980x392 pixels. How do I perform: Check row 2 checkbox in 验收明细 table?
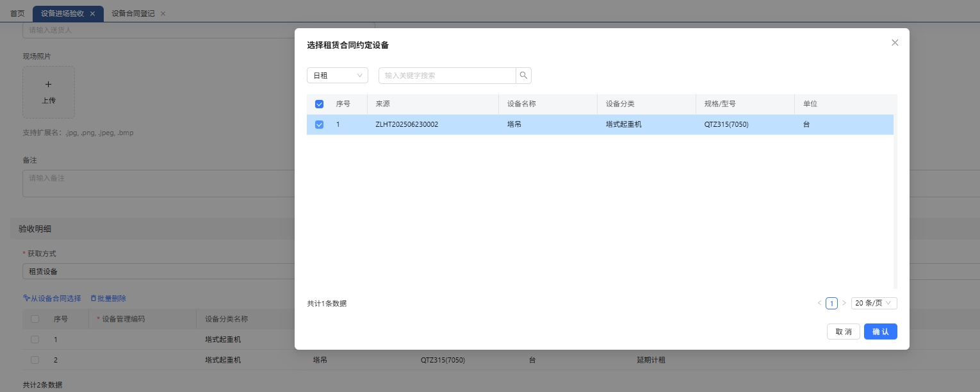click(x=35, y=360)
